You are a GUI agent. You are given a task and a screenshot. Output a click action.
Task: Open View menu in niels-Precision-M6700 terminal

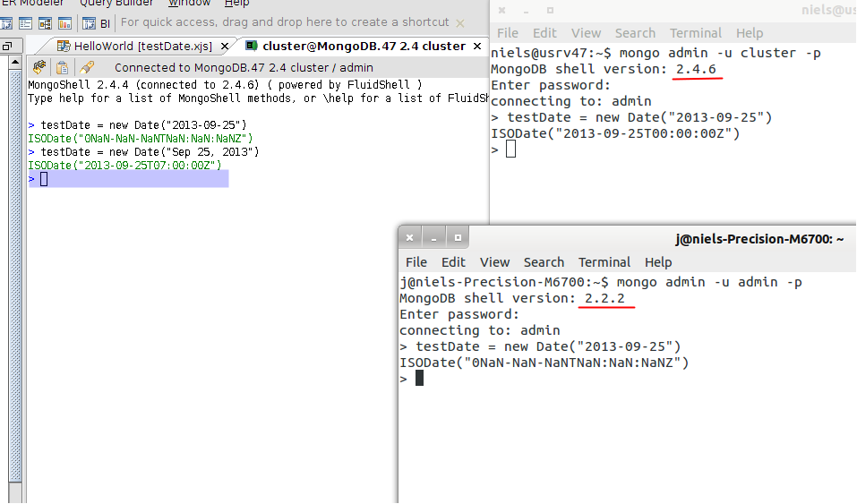[494, 262]
